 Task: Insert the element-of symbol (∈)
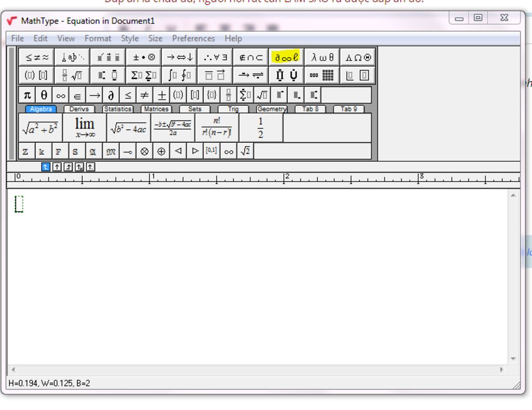pyautogui.click(x=77, y=95)
